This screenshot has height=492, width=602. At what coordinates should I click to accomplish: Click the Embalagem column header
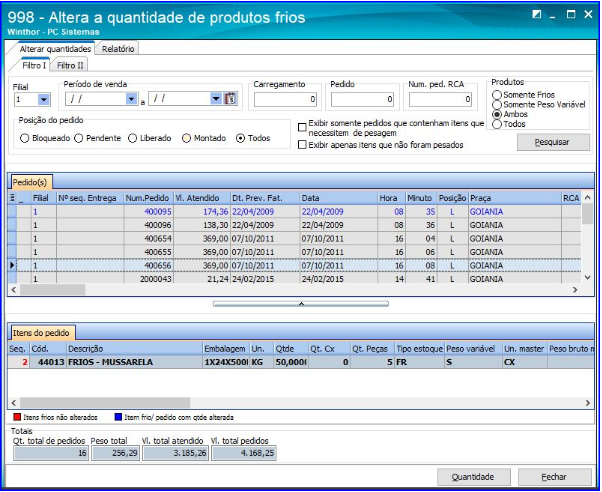(x=226, y=349)
